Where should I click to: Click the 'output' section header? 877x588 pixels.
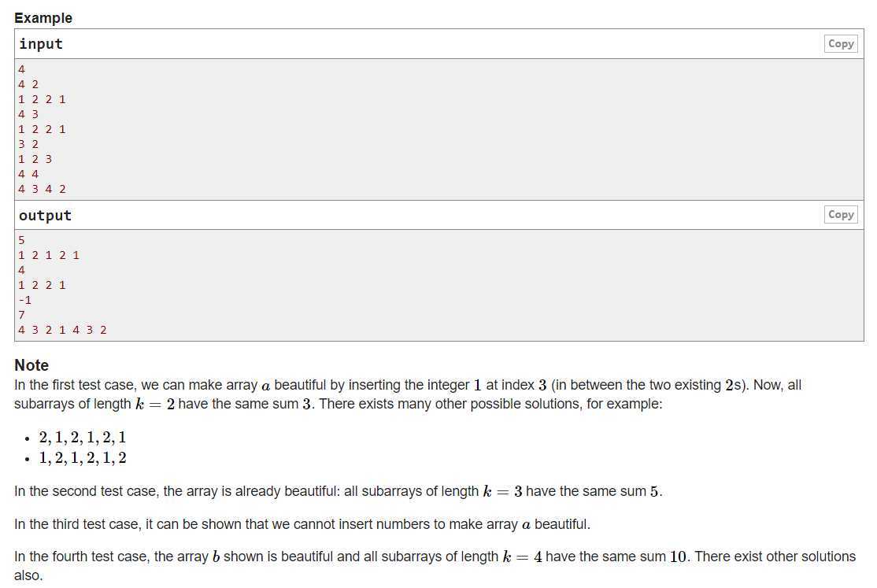46,216
